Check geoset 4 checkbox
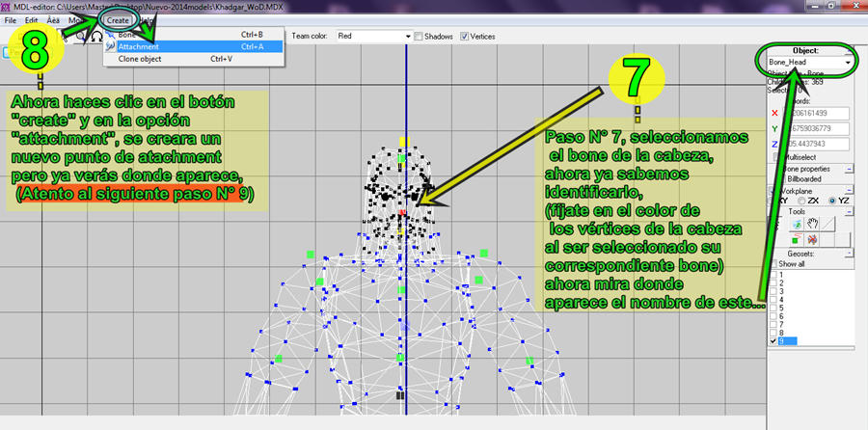The width and height of the screenshot is (868, 430). tap(773, 300)
